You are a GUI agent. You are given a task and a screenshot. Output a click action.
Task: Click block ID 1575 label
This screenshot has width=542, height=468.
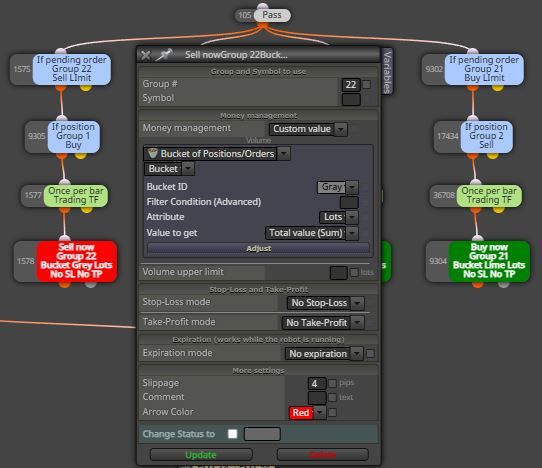22,69
